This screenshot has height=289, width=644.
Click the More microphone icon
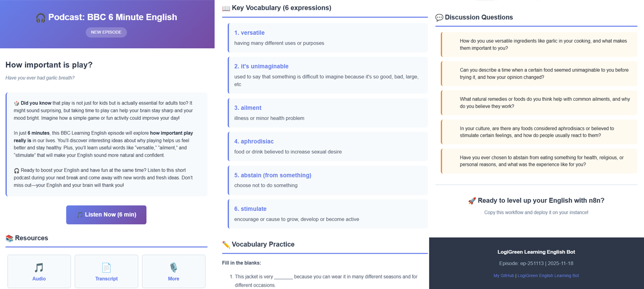pyautogui.click(x=173, y=268)
